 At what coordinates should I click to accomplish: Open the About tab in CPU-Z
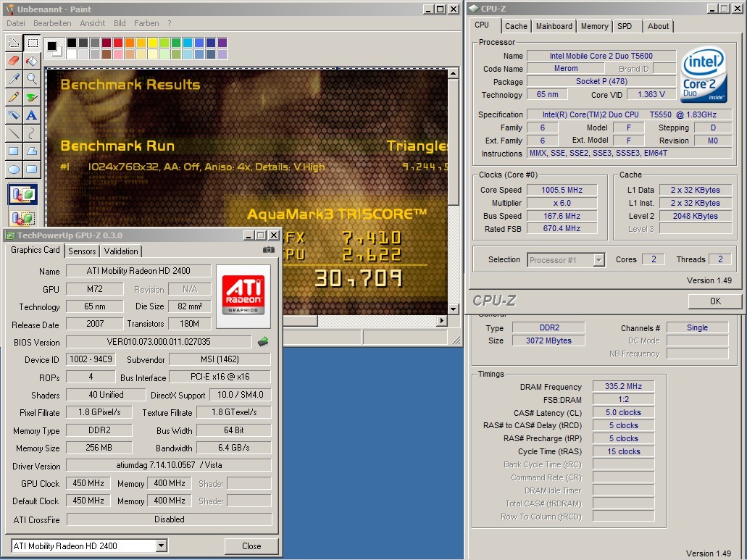[658, 26]
